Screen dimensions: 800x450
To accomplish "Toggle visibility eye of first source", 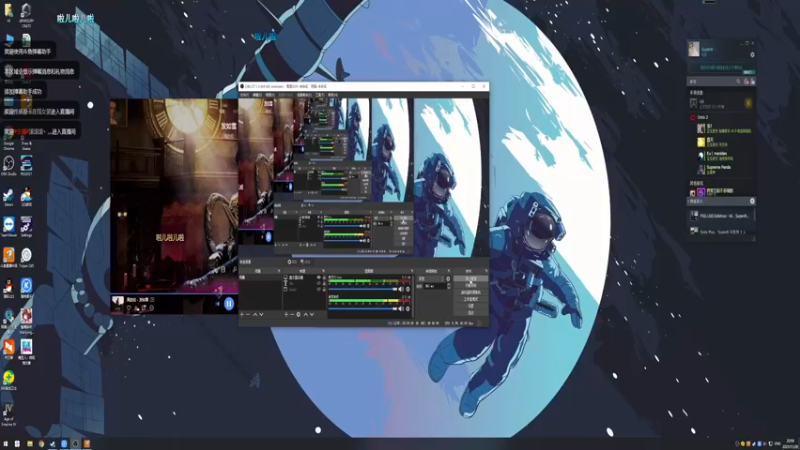I will click(x=319, y=278).
